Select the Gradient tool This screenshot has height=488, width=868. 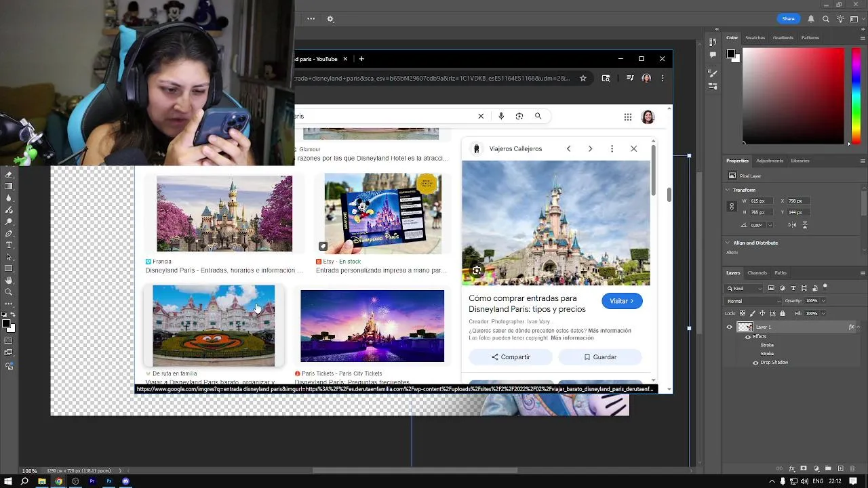coord(9,186)
